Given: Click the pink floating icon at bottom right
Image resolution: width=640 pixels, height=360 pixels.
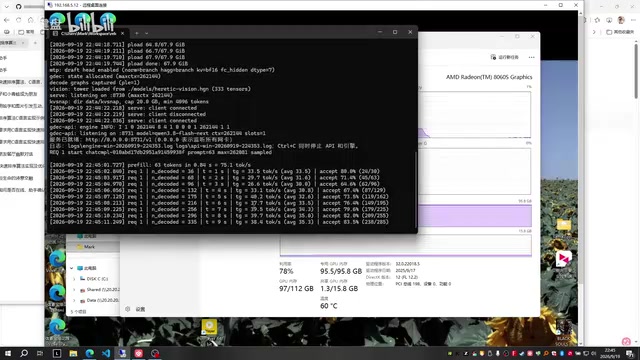Looking at the screenshot, I should pyautogui.click(x=626, y=341).
